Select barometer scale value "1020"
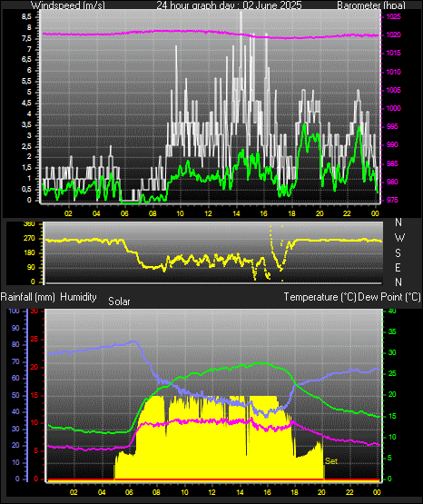 coord(393,35)
